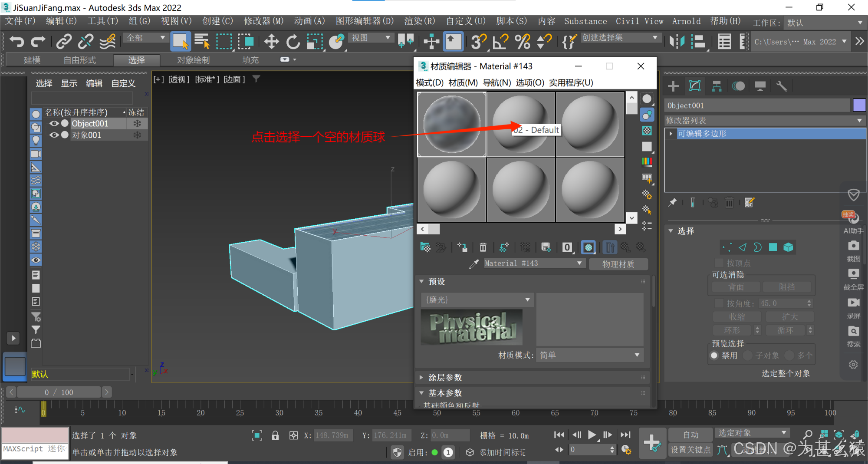Viewport: 868px width, 464px height.
Task: Toggle freeze snowflake for Object001
Action: point(137,124)
